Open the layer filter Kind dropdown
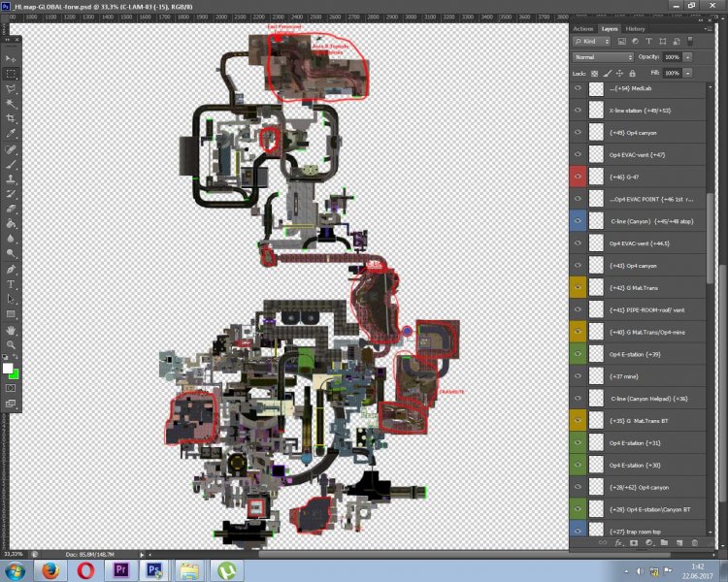The height and width of the screenshot is (582, 728). [592, 42]
